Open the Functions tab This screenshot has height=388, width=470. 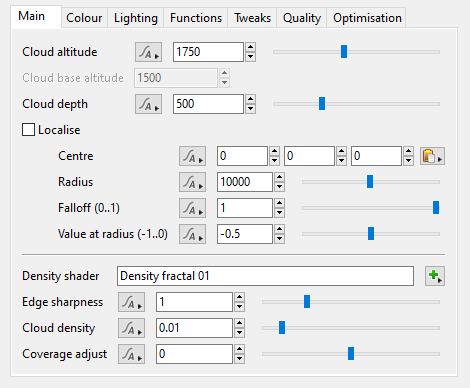[x=196, y=18]
